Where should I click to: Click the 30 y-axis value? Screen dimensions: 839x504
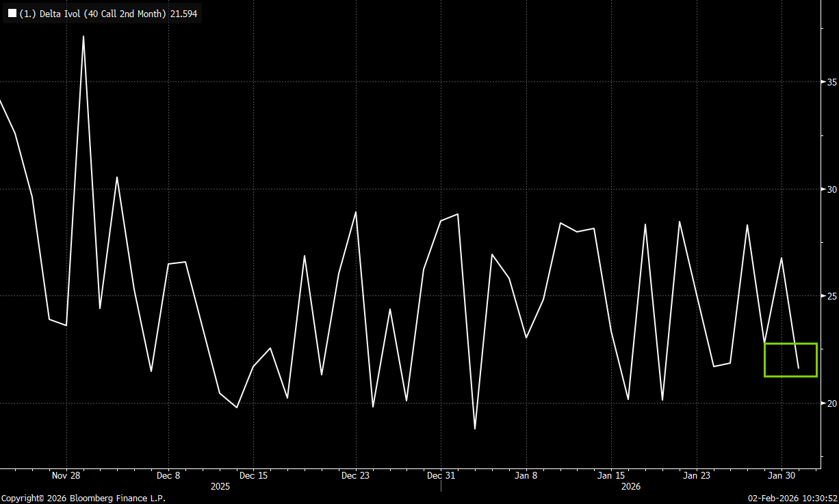pyautogui.click(x=832, y=189)
